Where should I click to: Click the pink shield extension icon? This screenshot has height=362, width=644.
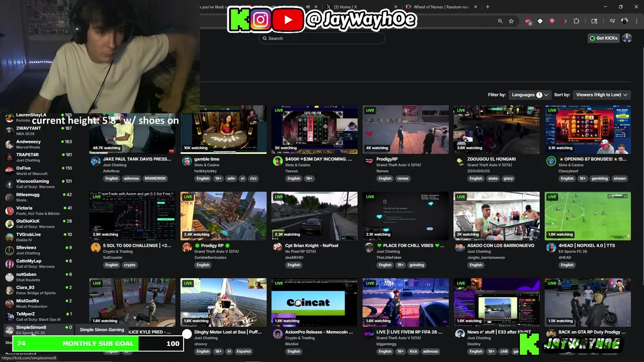[552, 21]
